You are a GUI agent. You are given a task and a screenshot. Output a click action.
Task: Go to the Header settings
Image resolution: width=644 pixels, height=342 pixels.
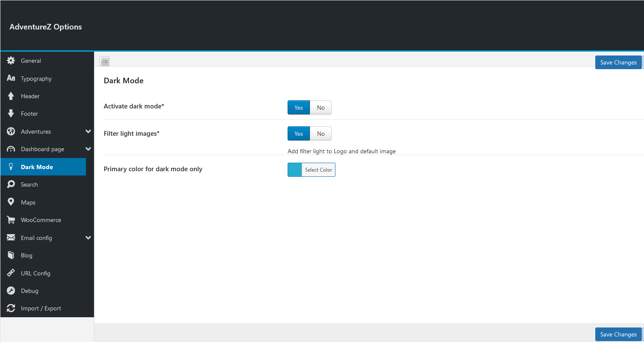(x=47, y=96)
